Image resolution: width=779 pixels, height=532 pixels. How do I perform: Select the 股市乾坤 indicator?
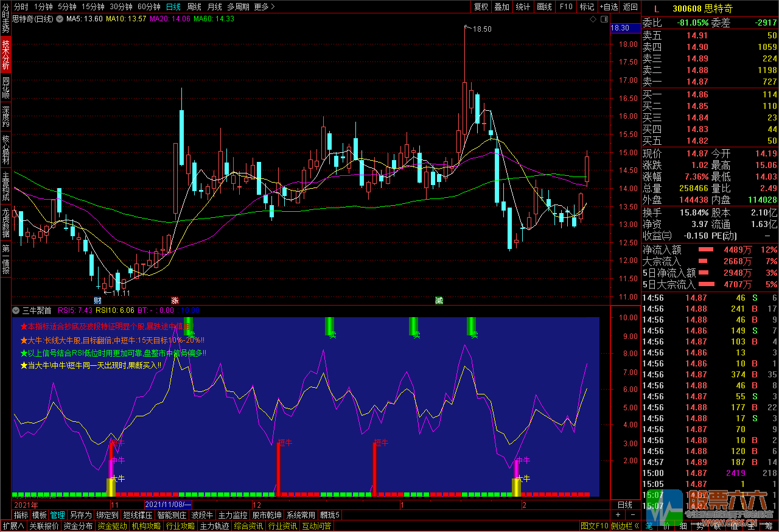click(267, 515)
